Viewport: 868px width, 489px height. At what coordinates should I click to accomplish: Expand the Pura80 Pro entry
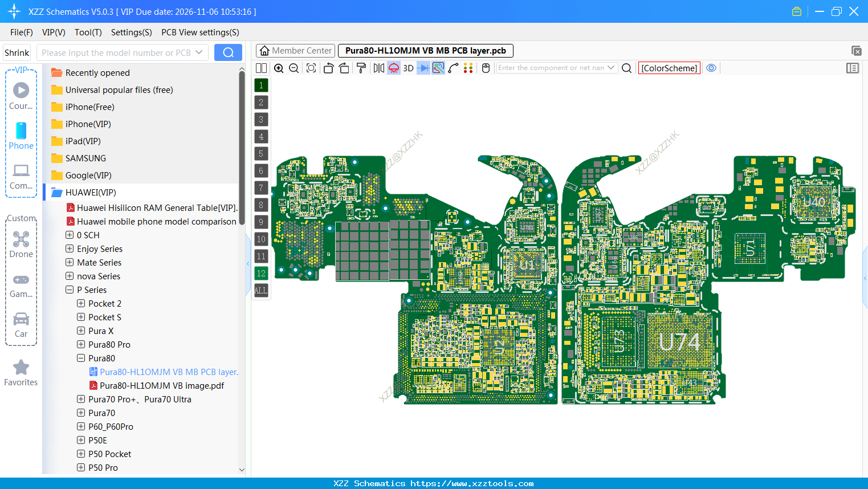(x=80, y=344)
